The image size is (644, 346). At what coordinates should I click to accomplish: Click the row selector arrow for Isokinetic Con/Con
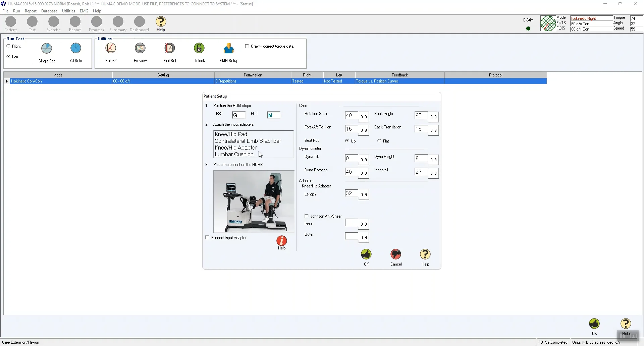pyautogui.click(x=7, y=81)
